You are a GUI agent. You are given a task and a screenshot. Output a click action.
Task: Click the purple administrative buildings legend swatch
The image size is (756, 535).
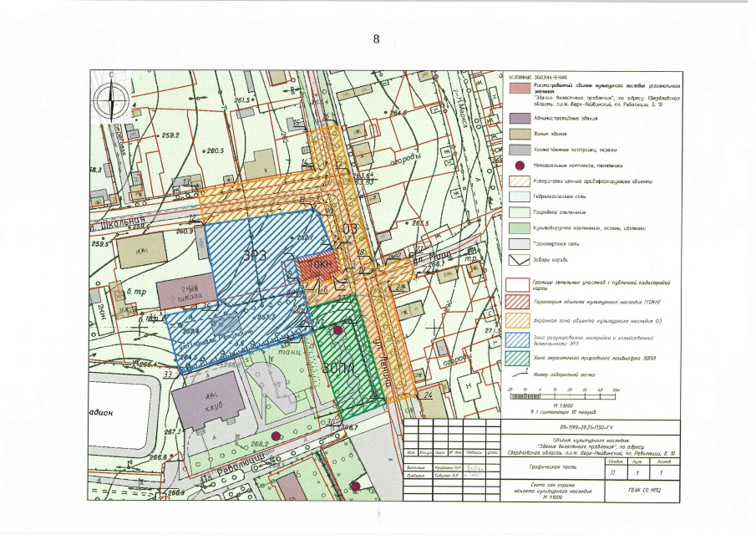(x=515, y=118)
